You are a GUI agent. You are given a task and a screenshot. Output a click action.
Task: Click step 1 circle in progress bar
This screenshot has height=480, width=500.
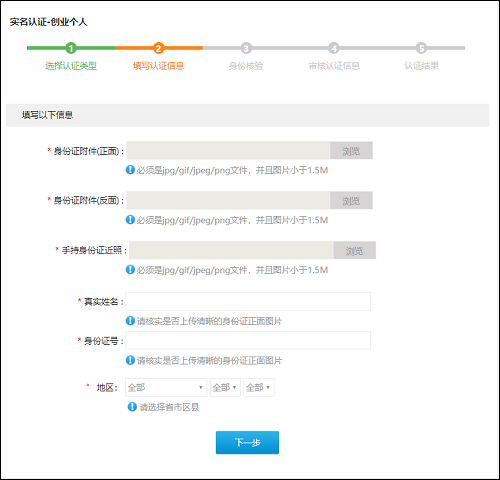coord(71,48)
